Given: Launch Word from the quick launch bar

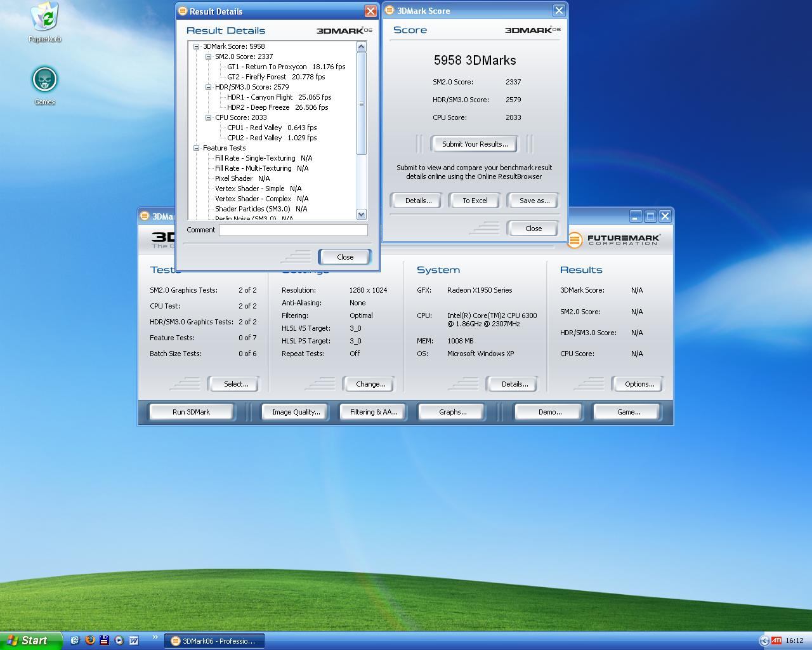Looking at the screenshot, I should 134,640.
